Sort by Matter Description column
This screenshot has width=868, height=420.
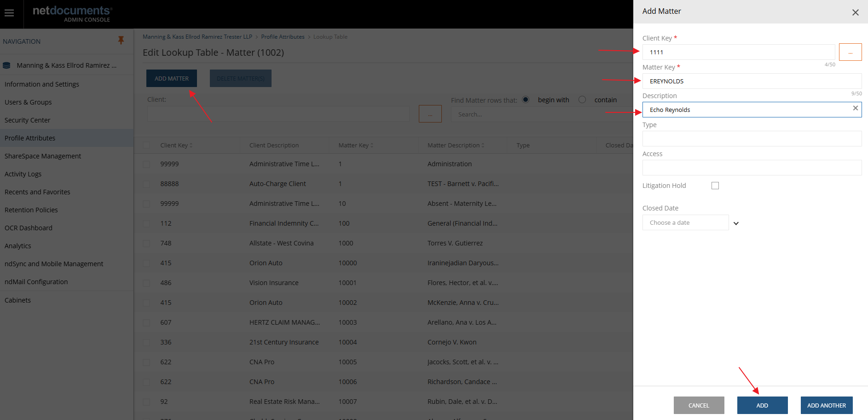(456, 146)
